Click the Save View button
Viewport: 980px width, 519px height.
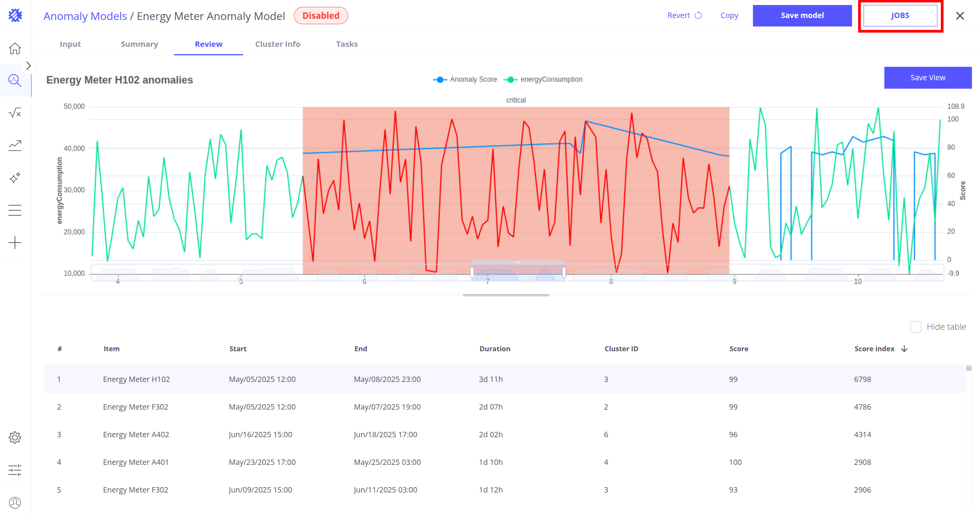click(927, 78)
